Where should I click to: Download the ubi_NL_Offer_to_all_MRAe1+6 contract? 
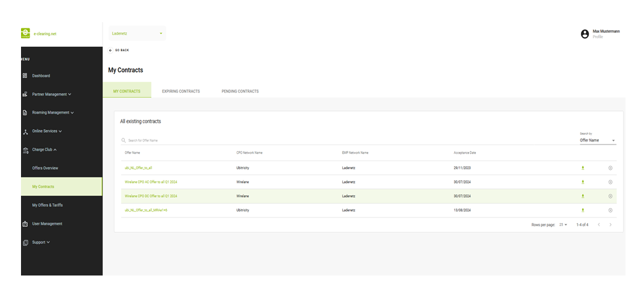click(x=582, y=210)
